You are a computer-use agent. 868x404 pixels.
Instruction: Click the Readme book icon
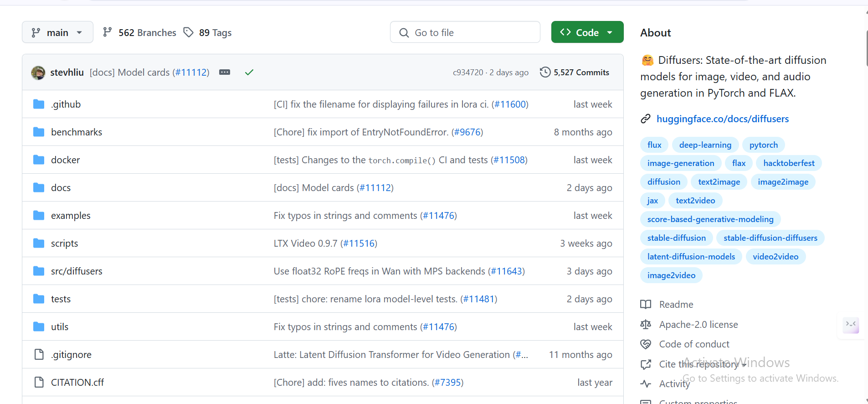tap(646, 305)
